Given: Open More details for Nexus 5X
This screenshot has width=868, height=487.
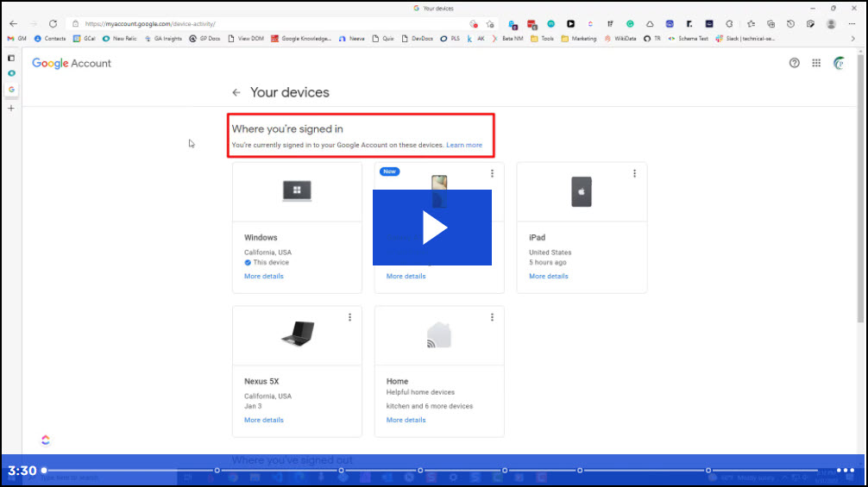Looking at the screenshot, I should (263, 420).
